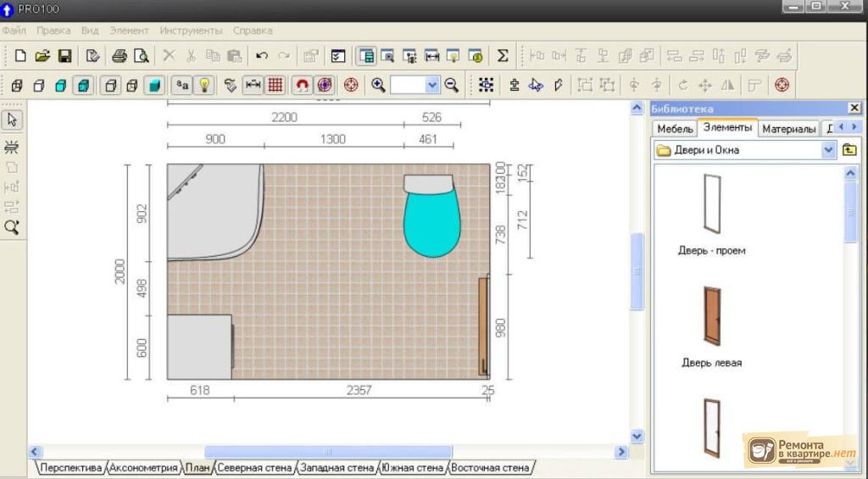Open the Правка menu
The width and height of the screenshot is (868, 479).
(53, 31)
